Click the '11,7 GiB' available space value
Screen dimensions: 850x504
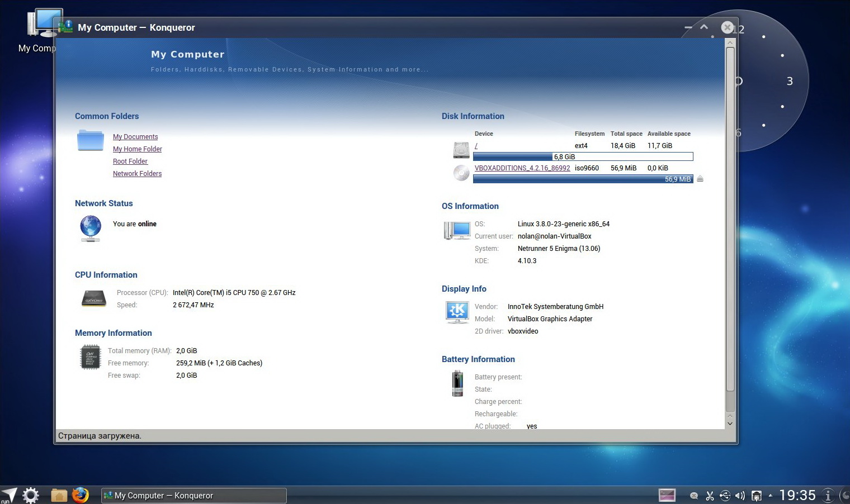click(x=660, y=146)
